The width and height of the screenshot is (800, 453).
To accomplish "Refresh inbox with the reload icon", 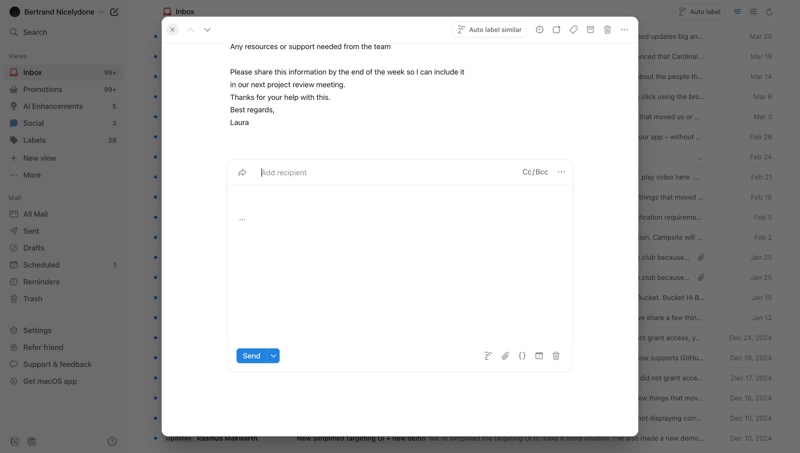I will tap(769, 12).
